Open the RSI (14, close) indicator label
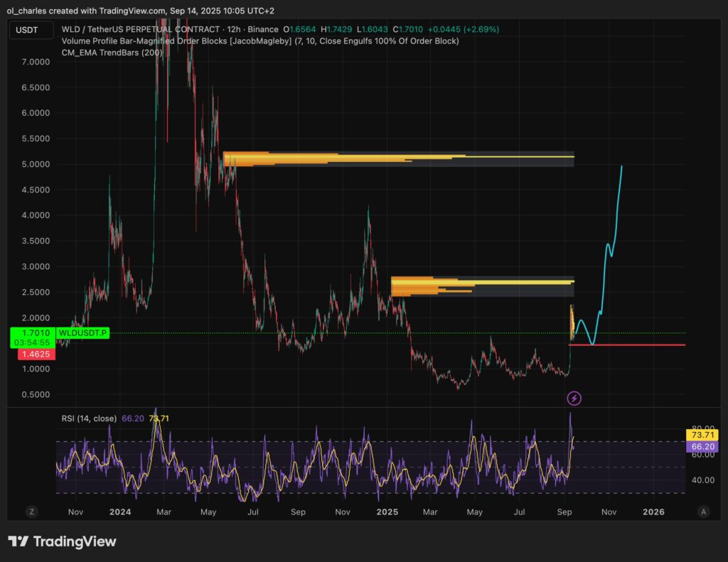This screenshot has width=728, height=562. [x=90, y=418]
